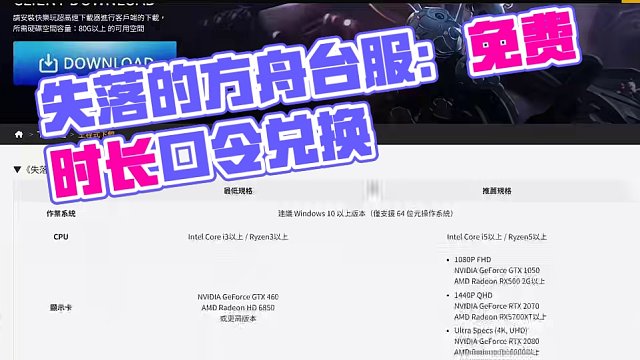Click the NVIDIA GeForce RTX 2070 text
Screen dimensions: 640x360
point(497,306)
